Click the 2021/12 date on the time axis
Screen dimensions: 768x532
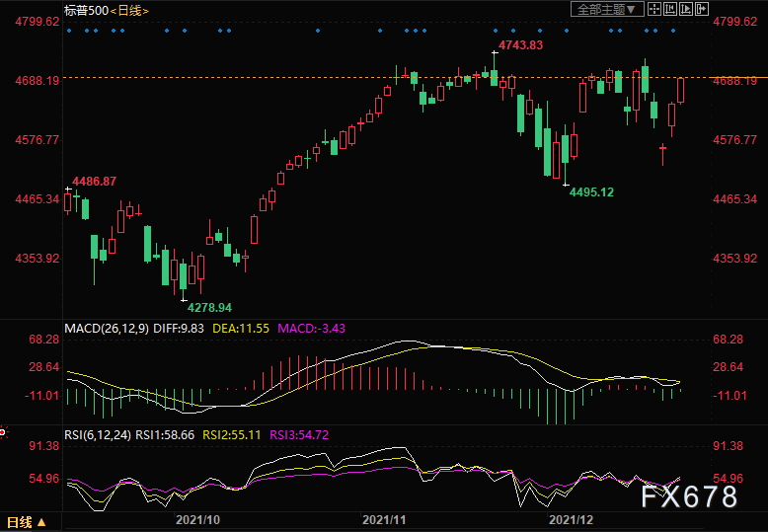click(x=571, y=520)
